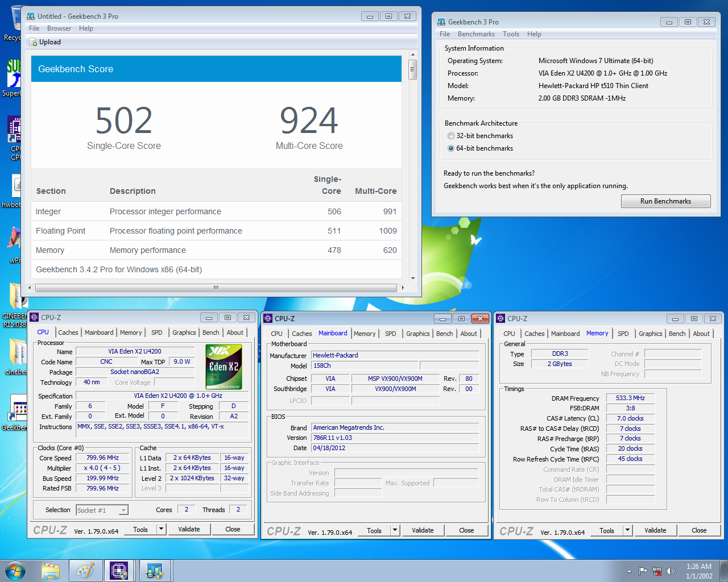The image size is (728, 582).
Task: Open CPU tab in CPU-Z Memory window
Action: (509, 334)
